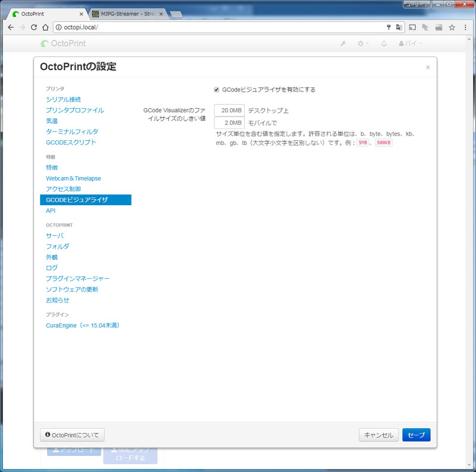Select the OctoPrint browser tab

point(46,14)
